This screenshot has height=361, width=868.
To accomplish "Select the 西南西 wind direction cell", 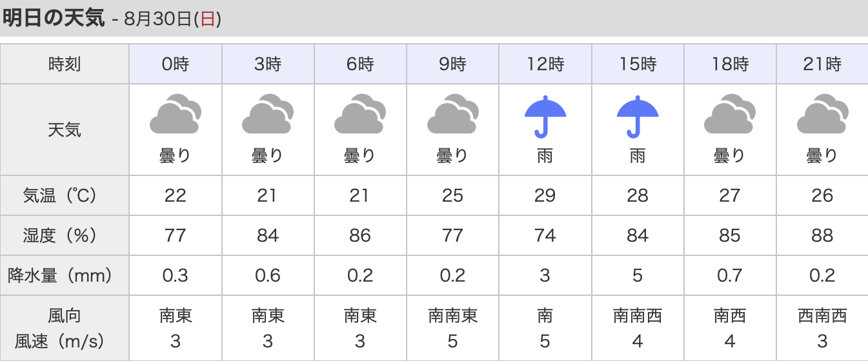I will (x=823, y=316).
